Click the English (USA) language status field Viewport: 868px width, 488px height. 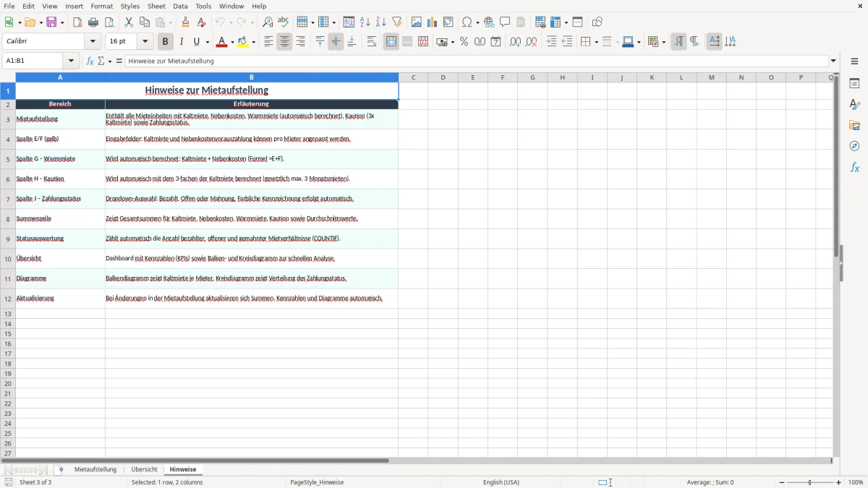501,482
